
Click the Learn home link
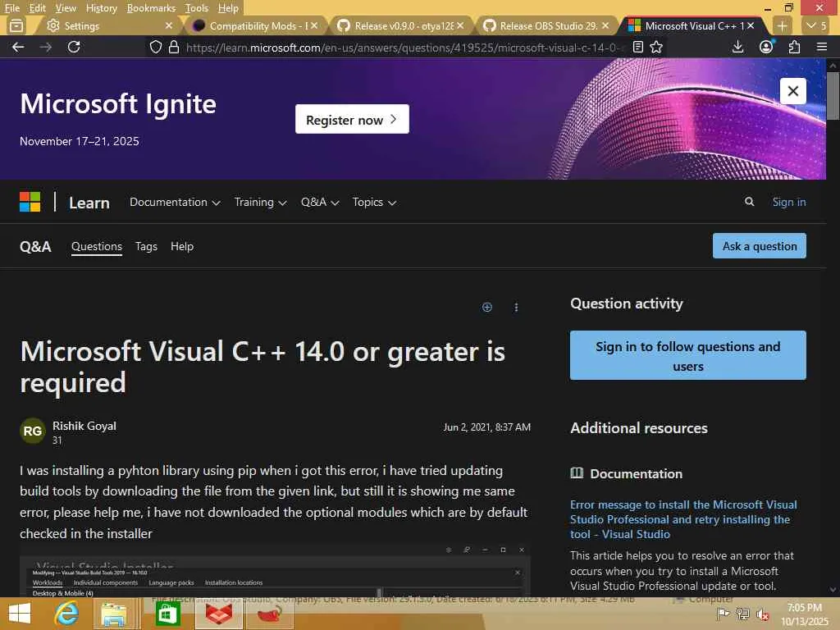pyautogui.click(x=89, y=203)
